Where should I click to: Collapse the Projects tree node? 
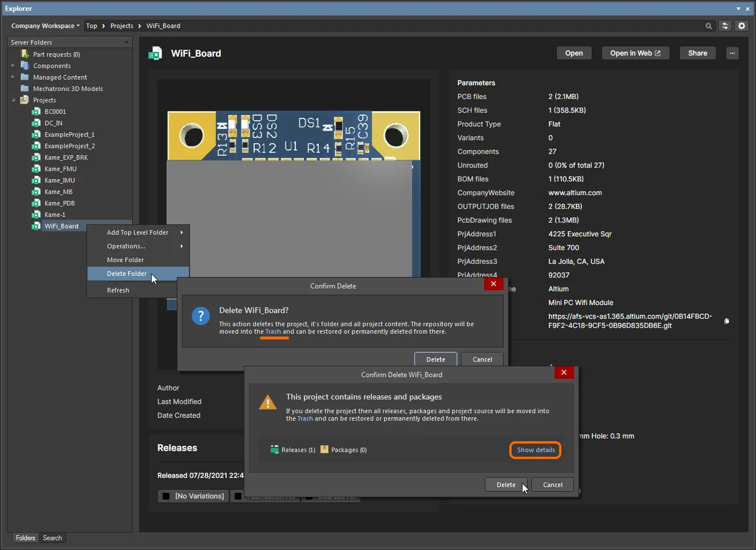click(x=13, y=100)
